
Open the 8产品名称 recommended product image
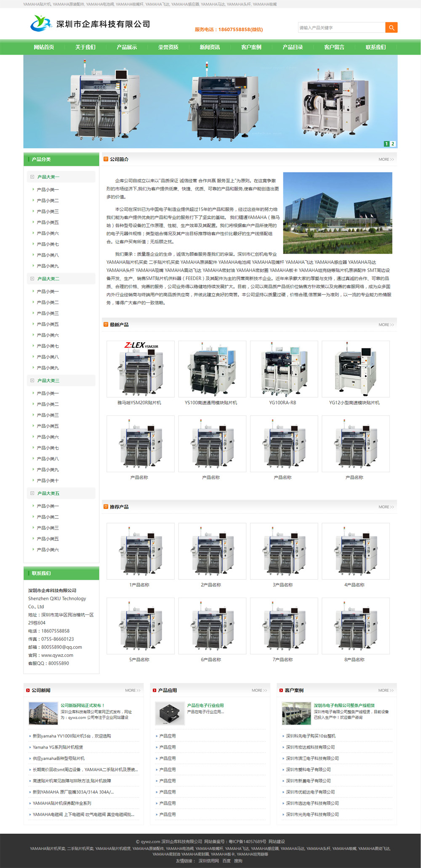356,626
